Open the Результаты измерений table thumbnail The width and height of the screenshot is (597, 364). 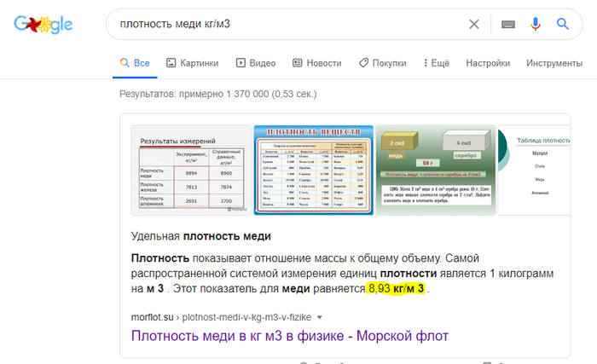(x=190, y=170)
